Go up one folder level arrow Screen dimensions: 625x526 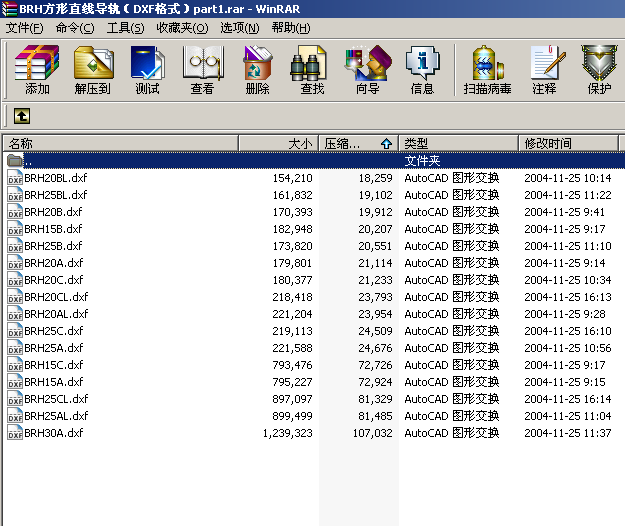click(22, 116)
